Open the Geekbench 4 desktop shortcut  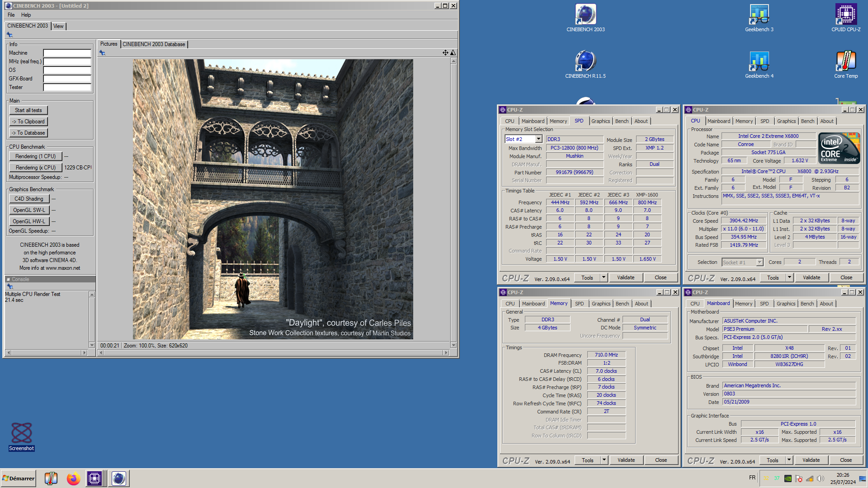click(759, 65)
